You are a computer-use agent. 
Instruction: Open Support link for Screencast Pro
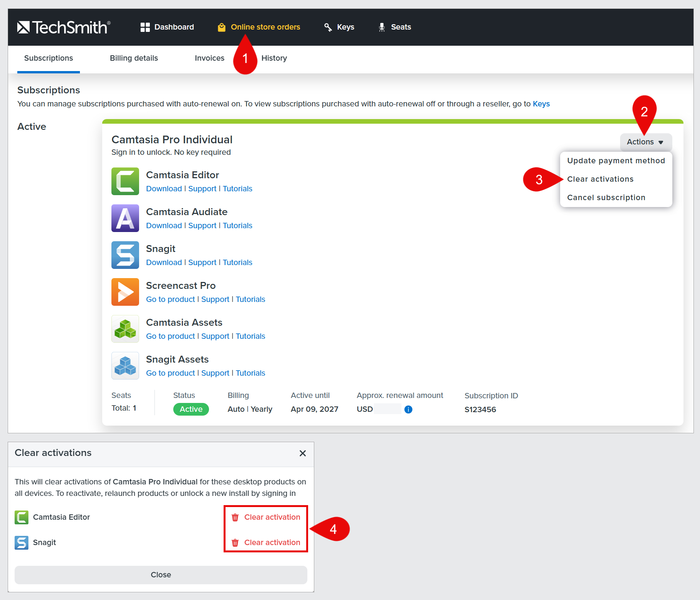215,300
